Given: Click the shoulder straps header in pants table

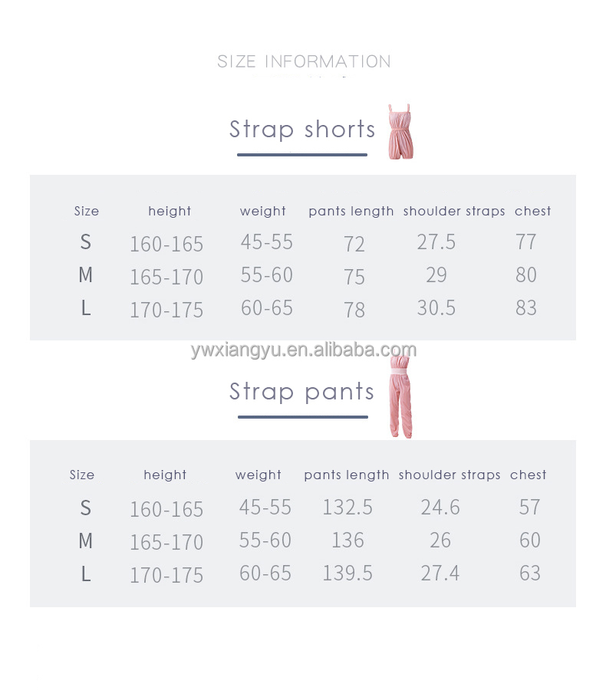Looking at the screenshot, I should click(450, 475).
